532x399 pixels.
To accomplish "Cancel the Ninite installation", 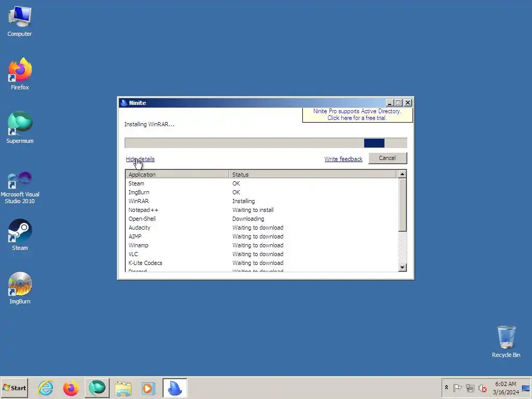I will [x=388, y=158].
